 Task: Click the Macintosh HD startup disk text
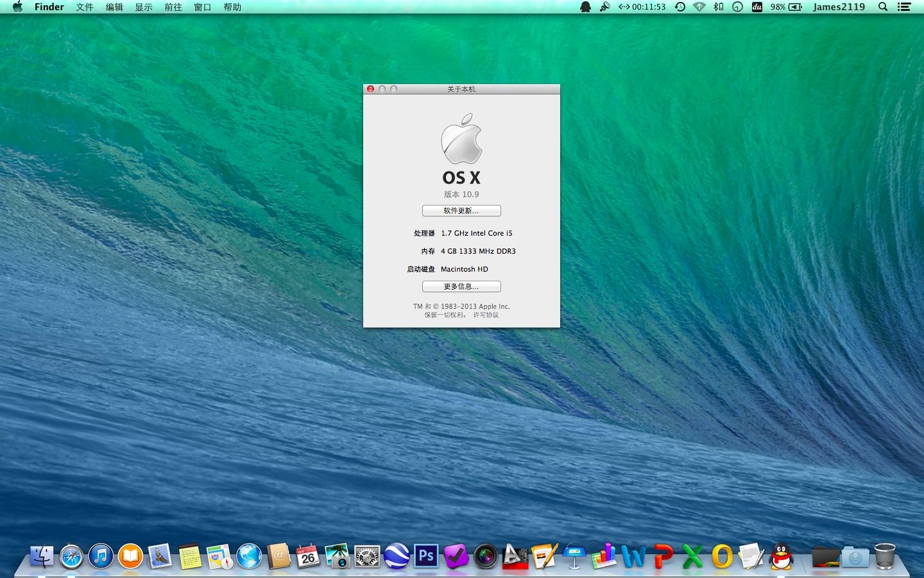(465, 269)
